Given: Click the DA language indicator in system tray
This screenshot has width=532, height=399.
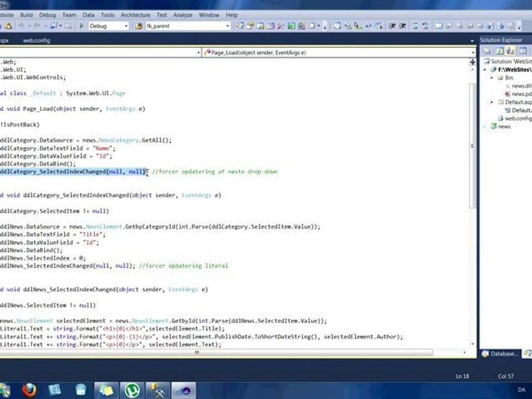Looking at the screenshot, I should point(521,390).
